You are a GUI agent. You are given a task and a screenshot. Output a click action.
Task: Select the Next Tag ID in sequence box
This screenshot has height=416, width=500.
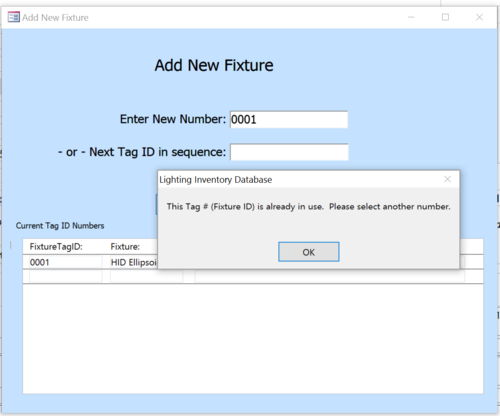coord(289,152)
